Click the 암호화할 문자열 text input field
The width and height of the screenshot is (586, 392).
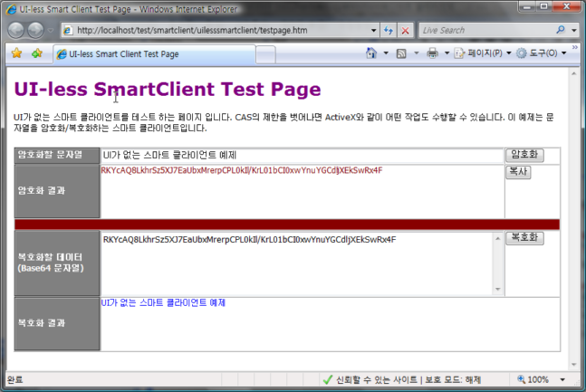(x=302, y=156)
